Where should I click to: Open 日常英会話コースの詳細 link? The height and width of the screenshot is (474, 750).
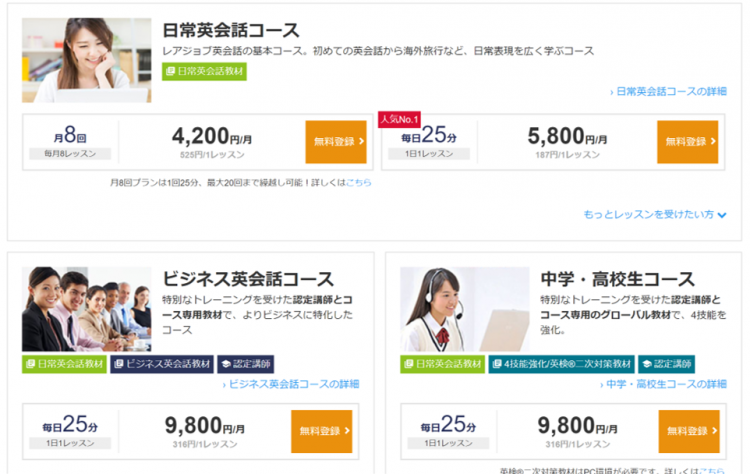pyautogui.click(x=668, y=91)
